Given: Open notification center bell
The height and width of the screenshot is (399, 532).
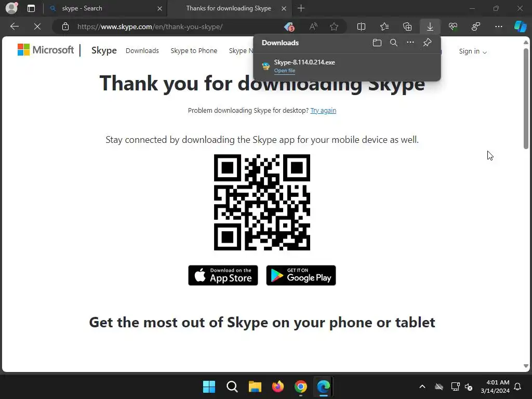Looking at the screenshot, I should pyautogui.click(x=518, y=387).
